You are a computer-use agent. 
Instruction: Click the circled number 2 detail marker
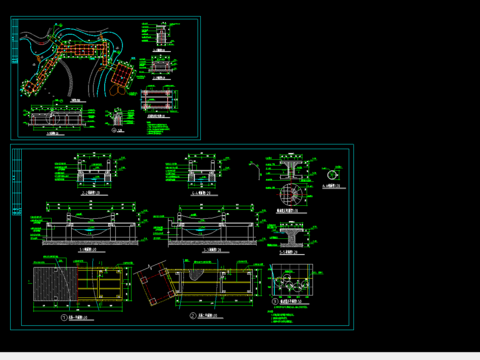pyautogui.click(x=193, y=315)
